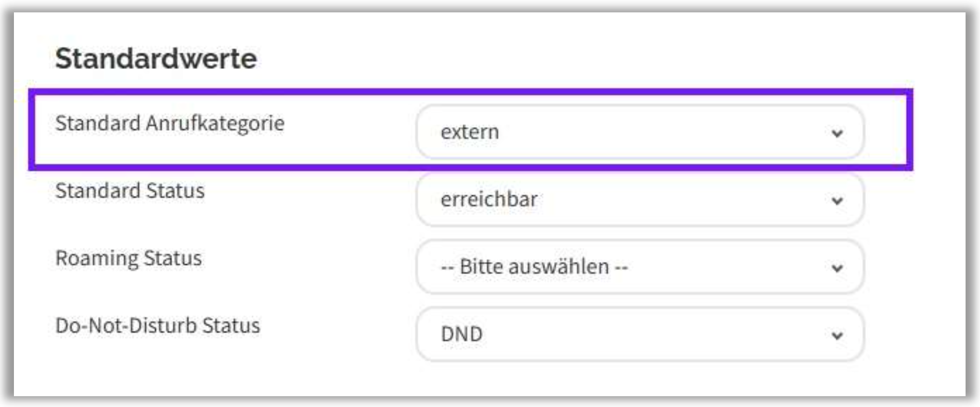This screenshot has height=407, width=980.
Task: Select the Roaming Status label
Action: click(128, 259)
